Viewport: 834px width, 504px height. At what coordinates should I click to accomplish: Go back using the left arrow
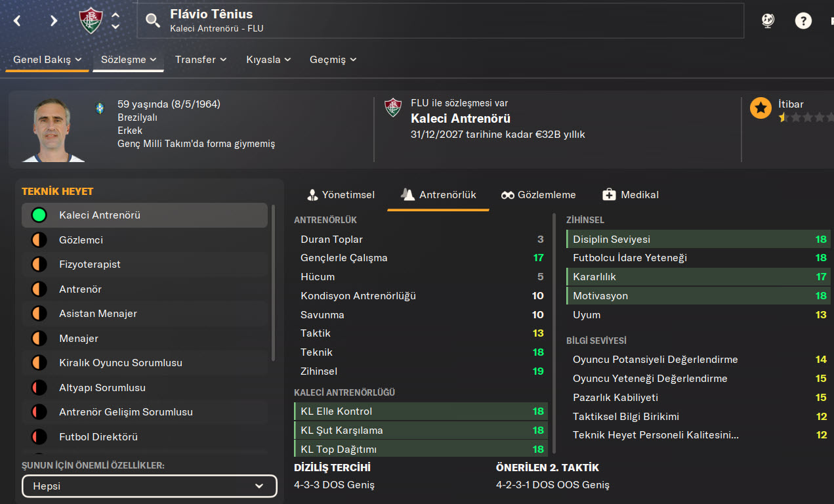18,21
